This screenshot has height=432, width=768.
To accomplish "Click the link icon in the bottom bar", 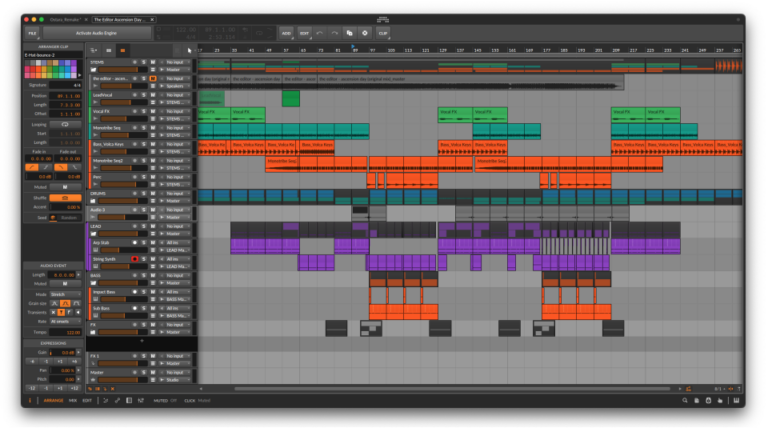I will point(118,401).
